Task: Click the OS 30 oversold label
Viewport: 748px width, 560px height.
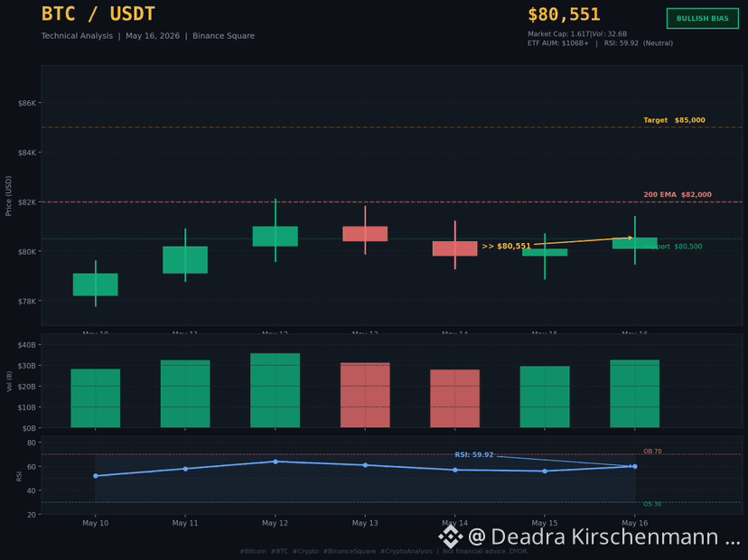Action: click(652, 504)
